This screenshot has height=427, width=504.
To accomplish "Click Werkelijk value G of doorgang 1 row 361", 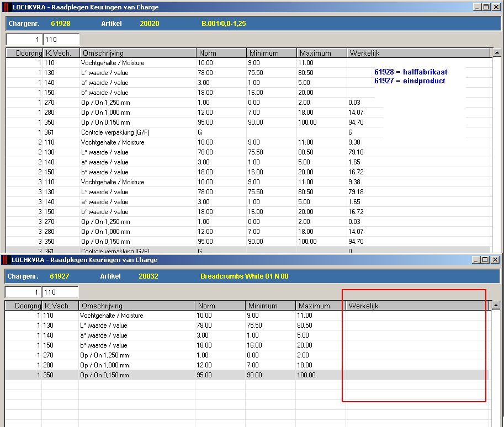I will 351,132.
